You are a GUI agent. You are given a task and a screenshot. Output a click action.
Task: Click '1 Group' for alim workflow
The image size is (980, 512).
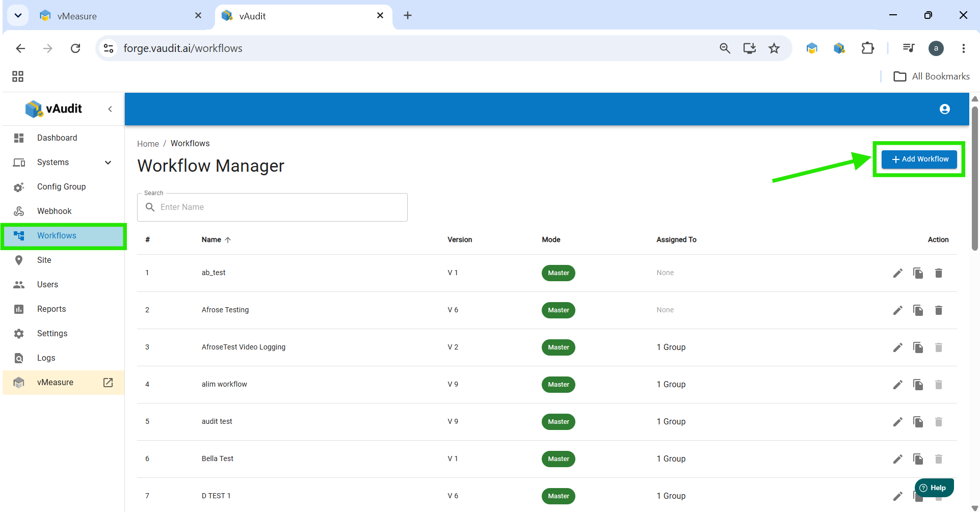pos(671,385)
